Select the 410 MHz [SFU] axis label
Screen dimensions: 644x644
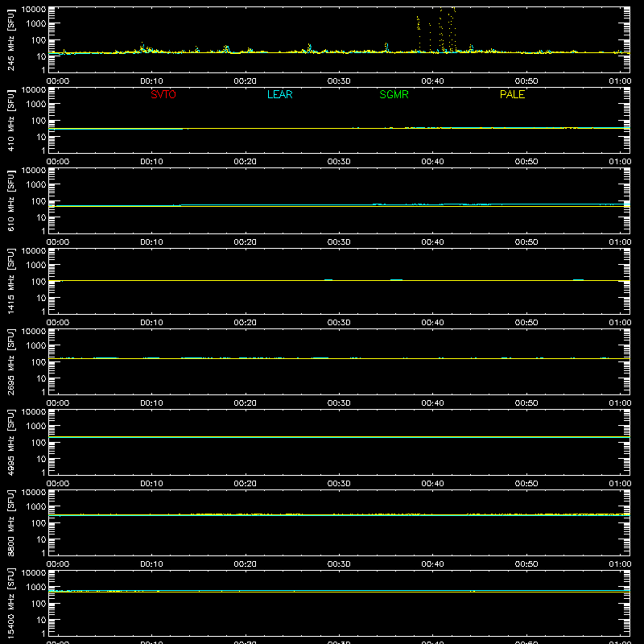click(10, 120)
